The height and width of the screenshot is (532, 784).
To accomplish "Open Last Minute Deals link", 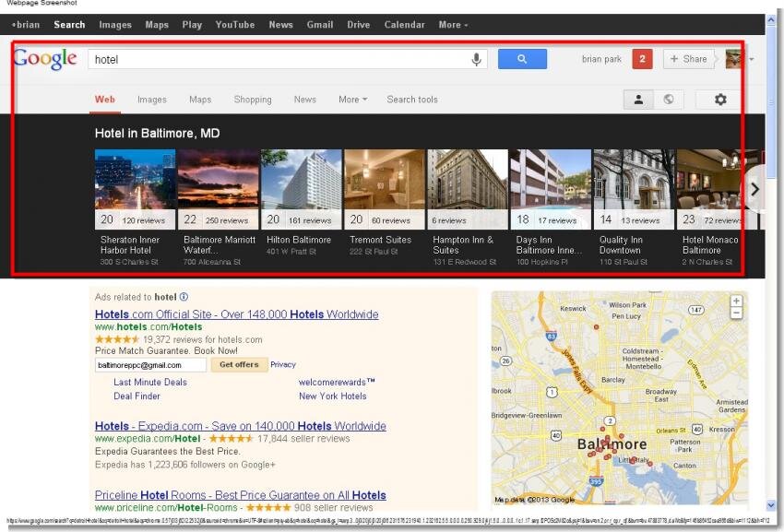I will 150,382.
